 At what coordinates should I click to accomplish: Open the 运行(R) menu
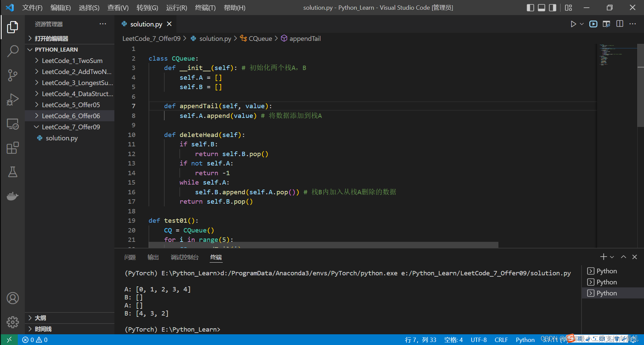coord(176,8)
